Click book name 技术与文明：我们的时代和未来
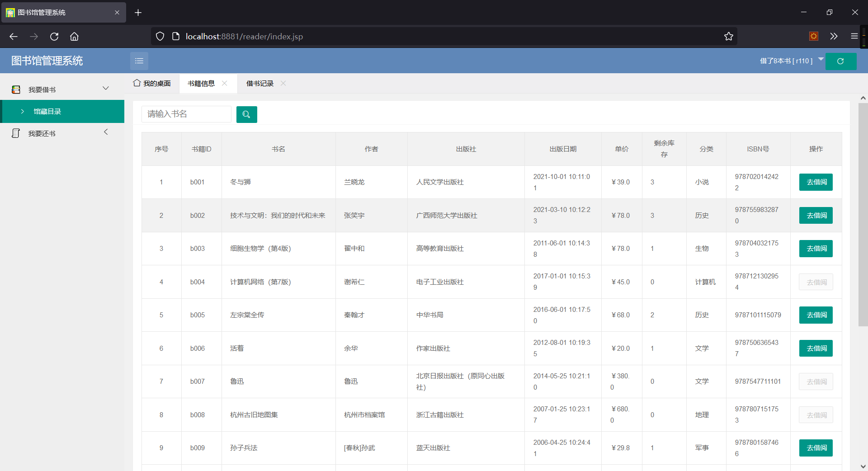868x471 pixels. [x=278, y=216]
